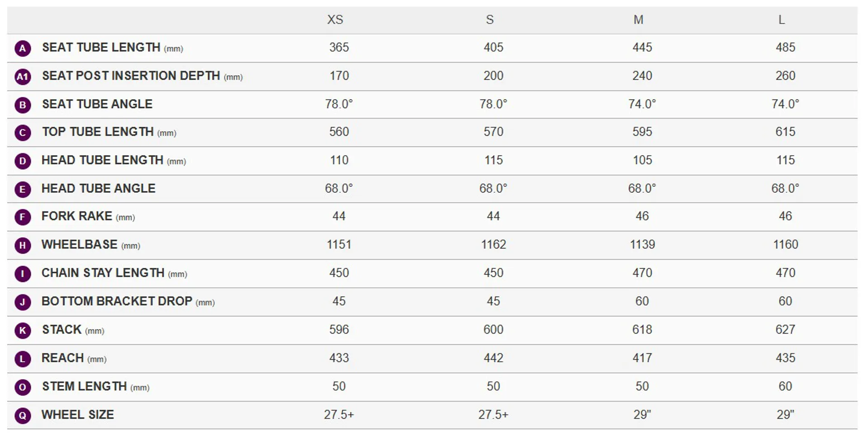
Task: Click the 1162 wheelbase value for size S
Action: coord(493,245)
